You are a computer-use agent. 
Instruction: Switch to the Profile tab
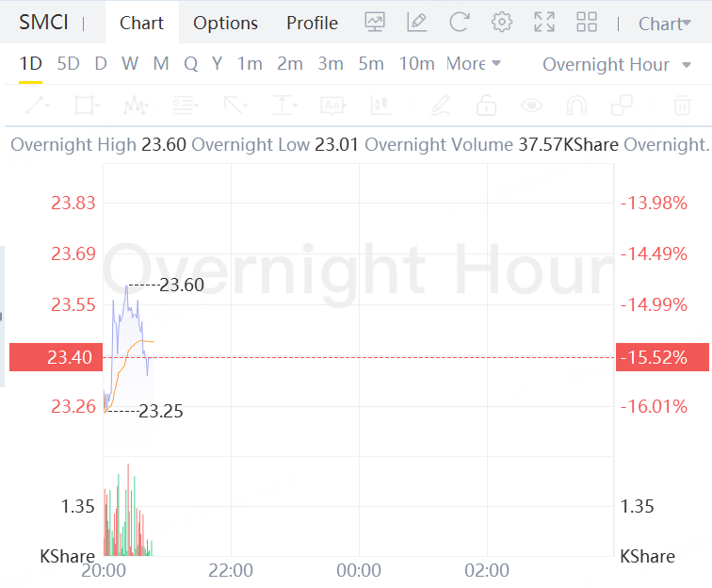(312, 23)
